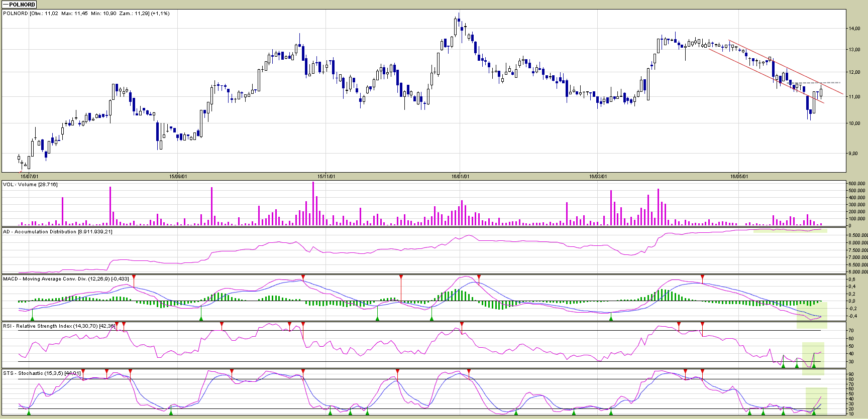Click the last green buy marker in RSI panel
868x419 pixels.
tap(814, 365)
